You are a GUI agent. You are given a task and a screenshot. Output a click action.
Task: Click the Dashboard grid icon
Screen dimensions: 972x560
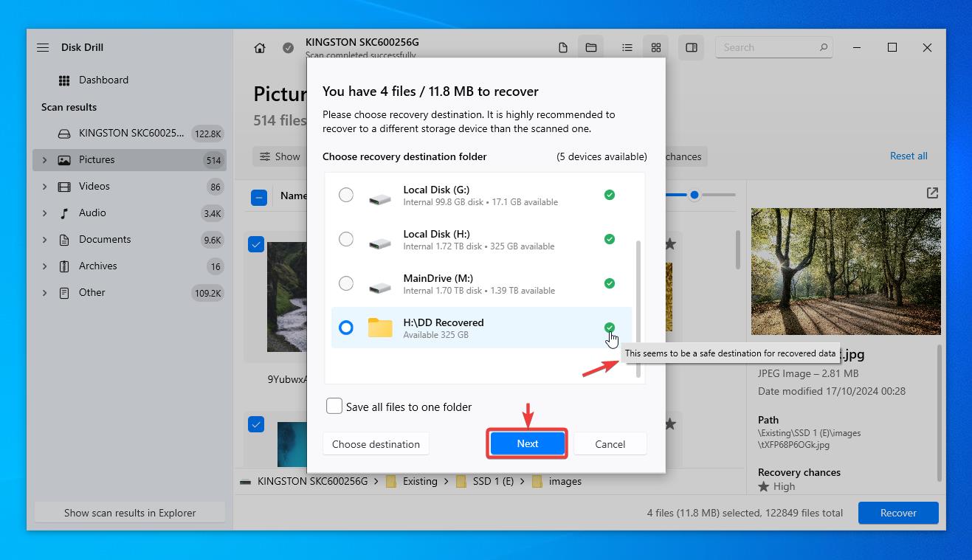click(x=64, y=80)
